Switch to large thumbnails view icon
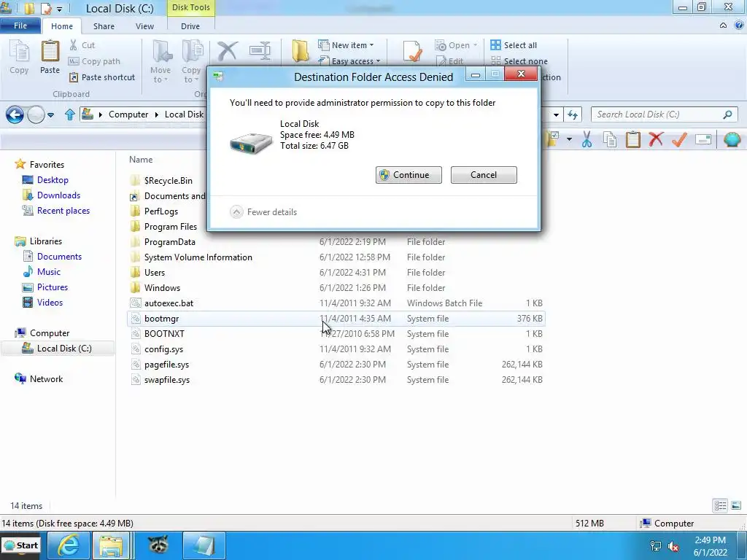Viewport: 747px width, 560px height. click(736, 505)
